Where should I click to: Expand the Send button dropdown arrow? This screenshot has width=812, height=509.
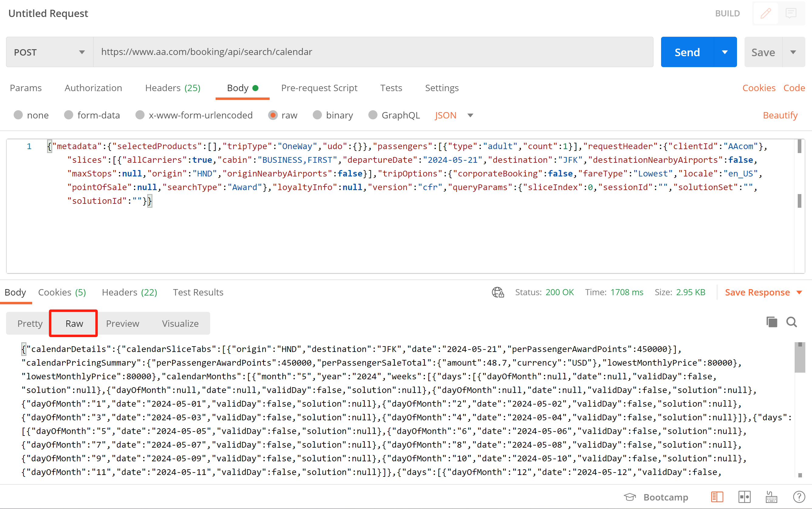(725, 52)
